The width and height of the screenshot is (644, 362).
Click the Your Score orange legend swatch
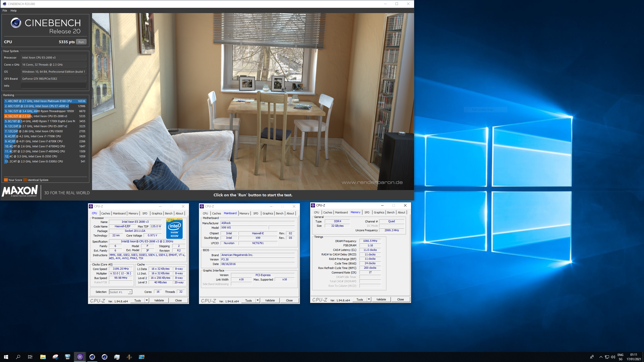6,180
